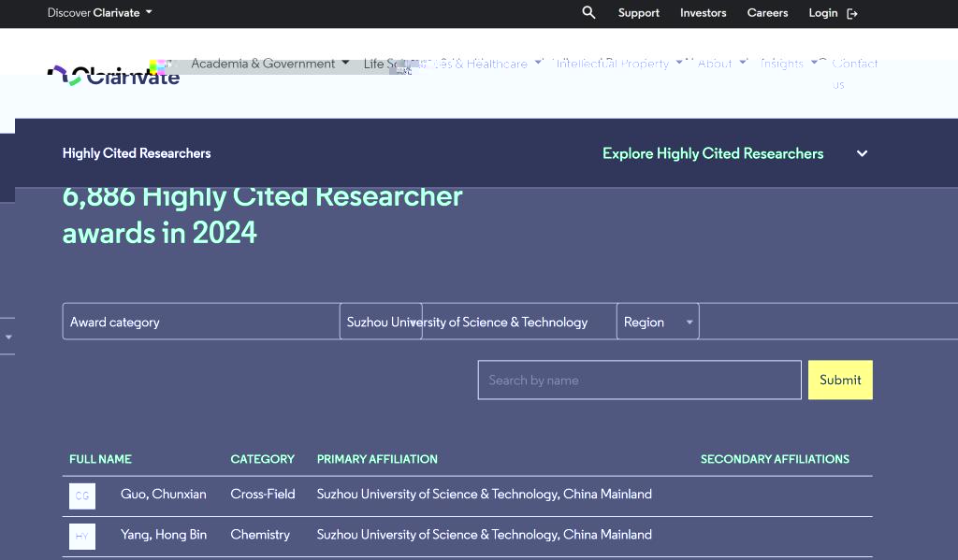Viewport: 958px width, 560px height.
Task: Select researcher name Guo, Chunxian
Action: click(163, 494)
